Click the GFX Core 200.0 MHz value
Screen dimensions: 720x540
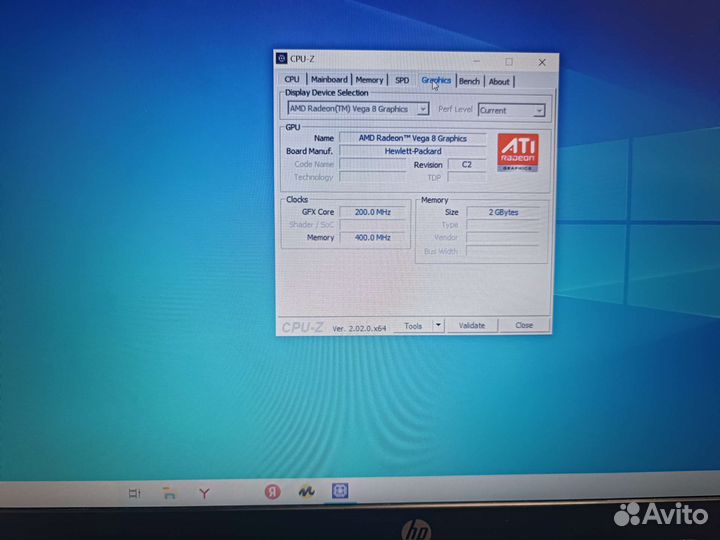tap(372, 212)
